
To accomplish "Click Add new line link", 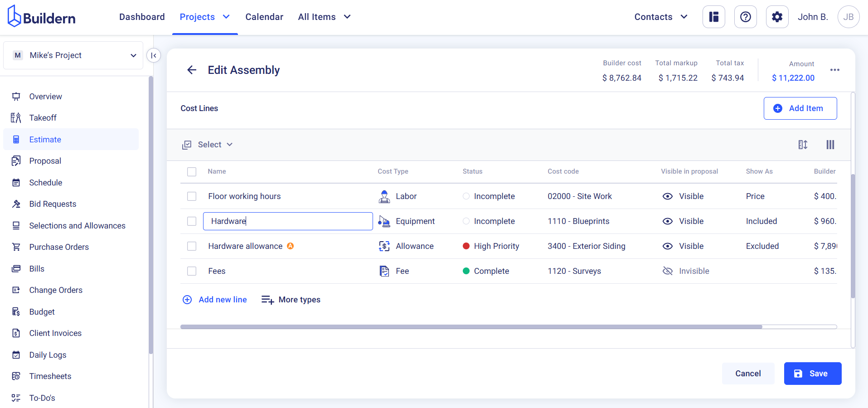I will click(215, 300).
